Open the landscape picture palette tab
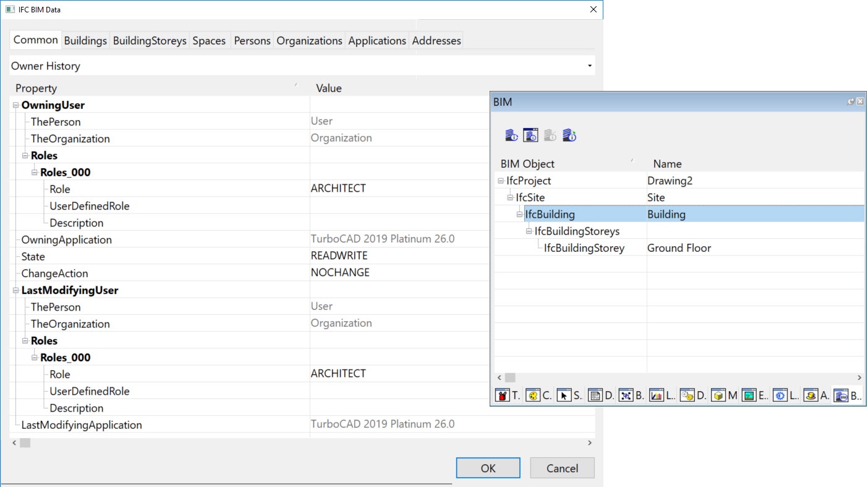Screen dimensions: 868x487 click(749, 395)
